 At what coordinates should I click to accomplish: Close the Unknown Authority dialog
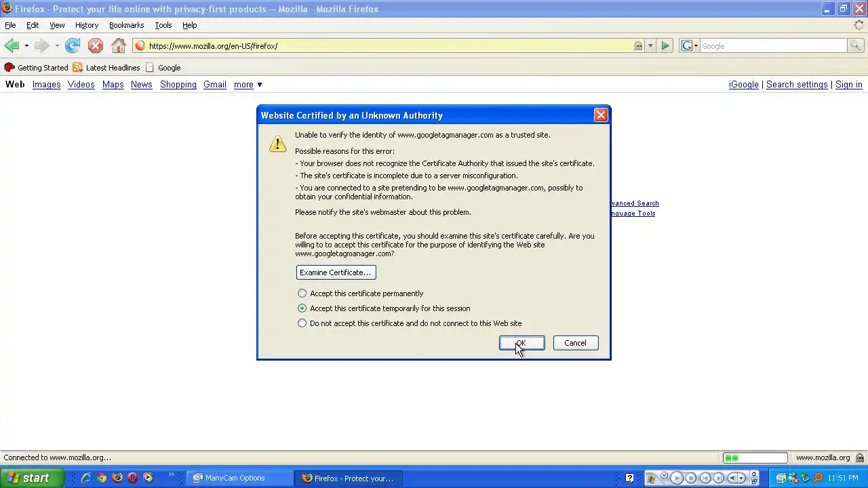point(601,115)
